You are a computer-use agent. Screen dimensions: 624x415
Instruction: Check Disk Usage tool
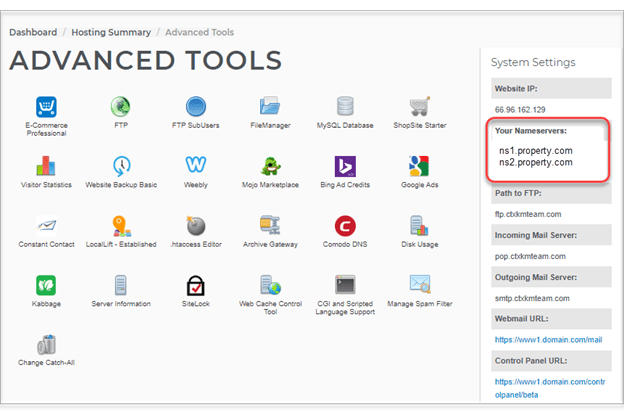[419, 226]
